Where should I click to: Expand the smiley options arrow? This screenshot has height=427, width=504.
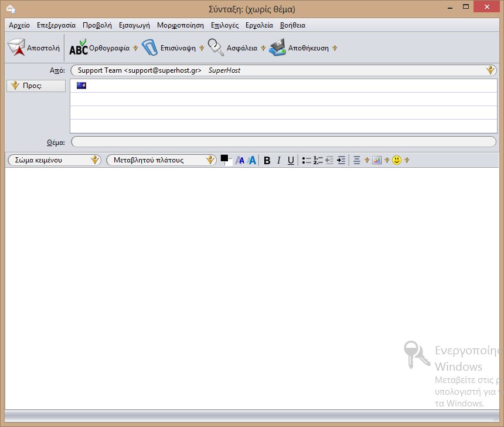[x=407, y=160]
